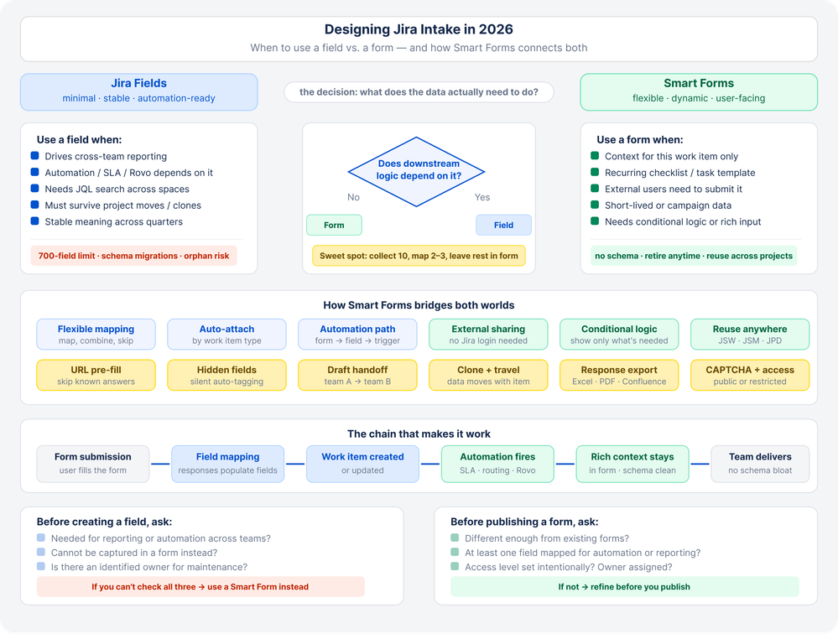The width and height of the screenshot is (838, 644).
Task: Select the Flexible mapping card
Action: pyautogui.click(x=96, y=335)
